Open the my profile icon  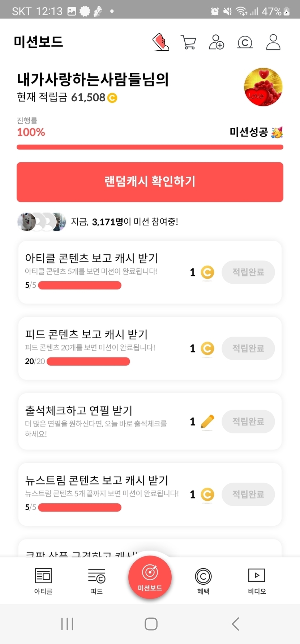click(x=273, y=42)
